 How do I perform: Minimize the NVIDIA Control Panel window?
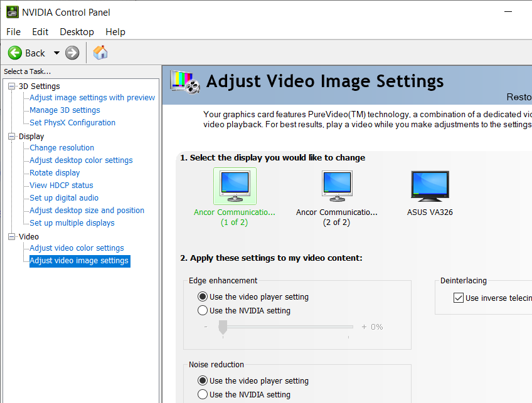[508, 11]
